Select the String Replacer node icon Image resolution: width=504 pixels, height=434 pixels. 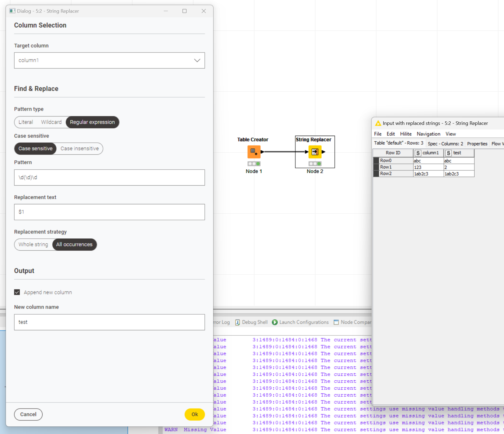(x=315, y=152)
